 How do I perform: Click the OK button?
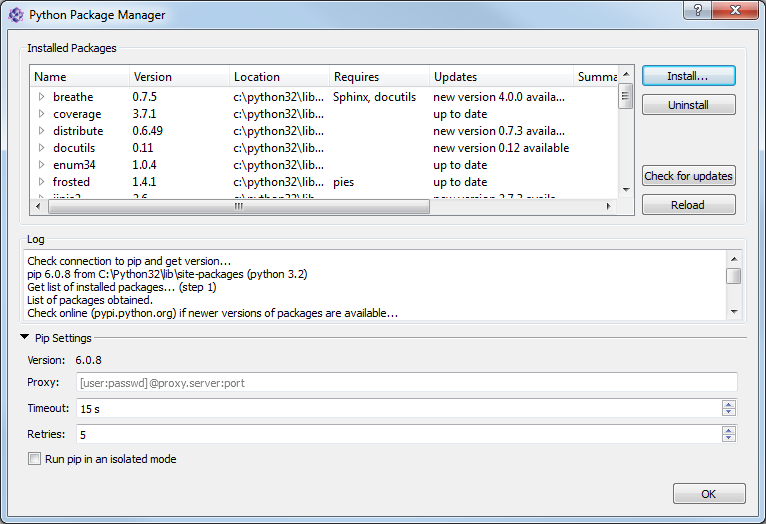point(709,494)
